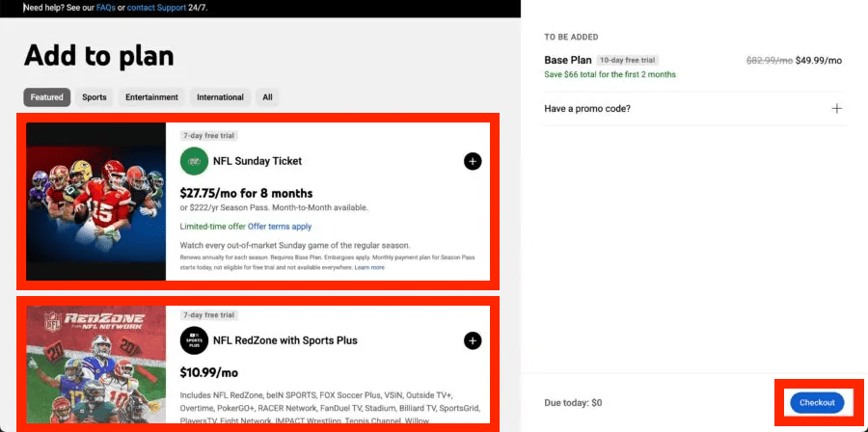Add NFL RedZone with Sports Plus
The width and height of the screenshot is (868, 432).
coord(473,340)
